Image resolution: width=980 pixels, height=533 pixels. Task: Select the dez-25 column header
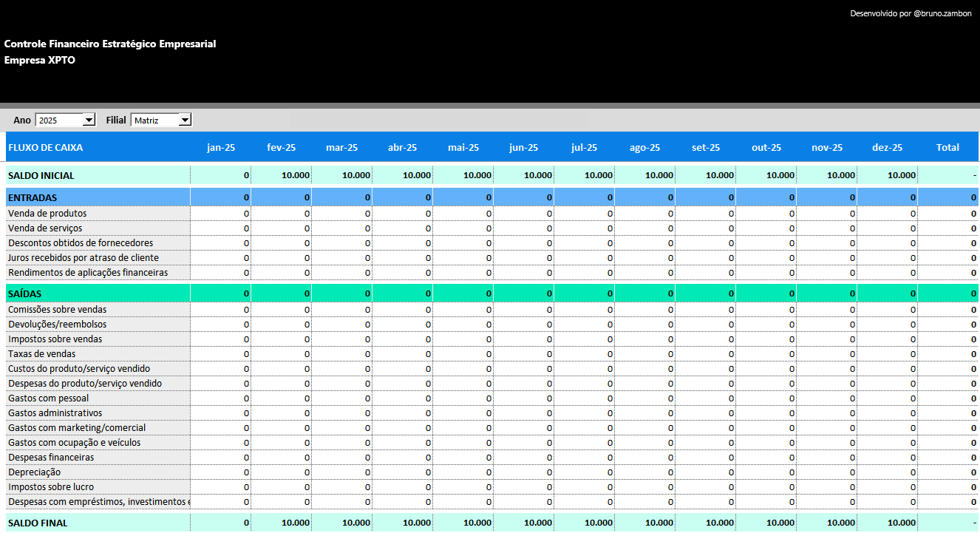(x=887, y=147)
